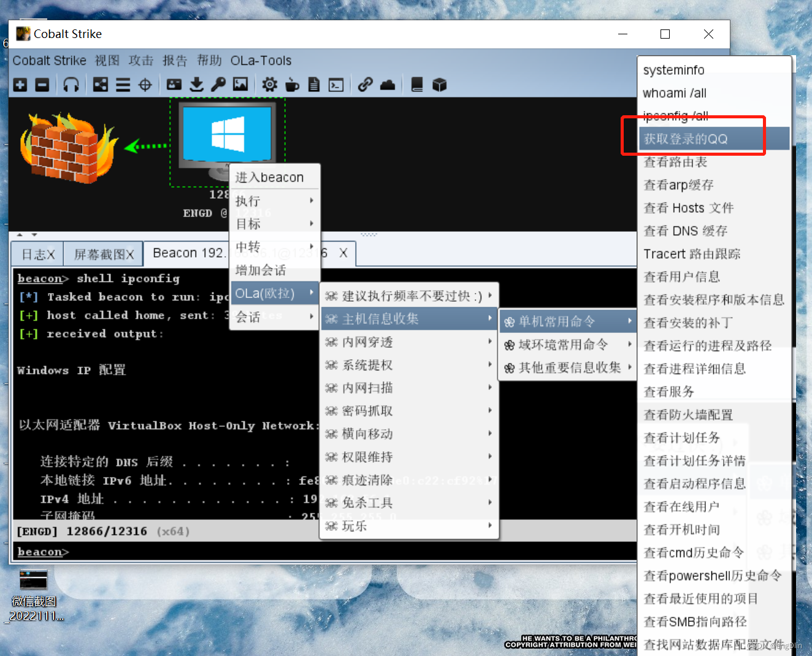Switch to the 日志X tab
The image size is (812, 656).
click(x=38, y=254)
